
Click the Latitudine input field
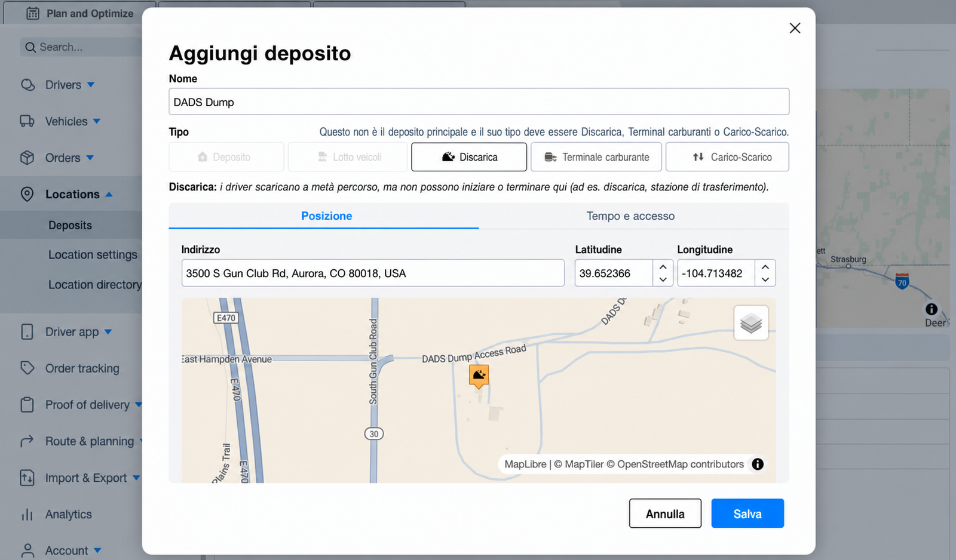tap(614, 273)
